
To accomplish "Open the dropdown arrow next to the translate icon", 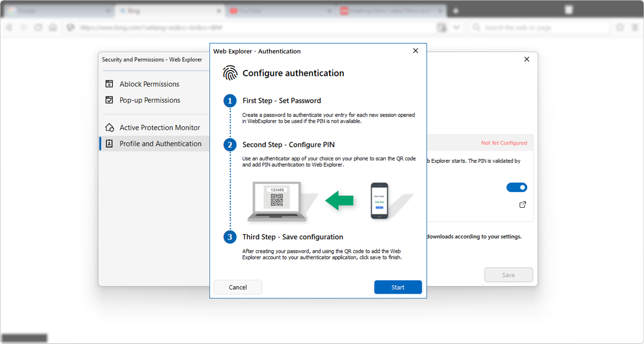I will [x=456, y=27].
